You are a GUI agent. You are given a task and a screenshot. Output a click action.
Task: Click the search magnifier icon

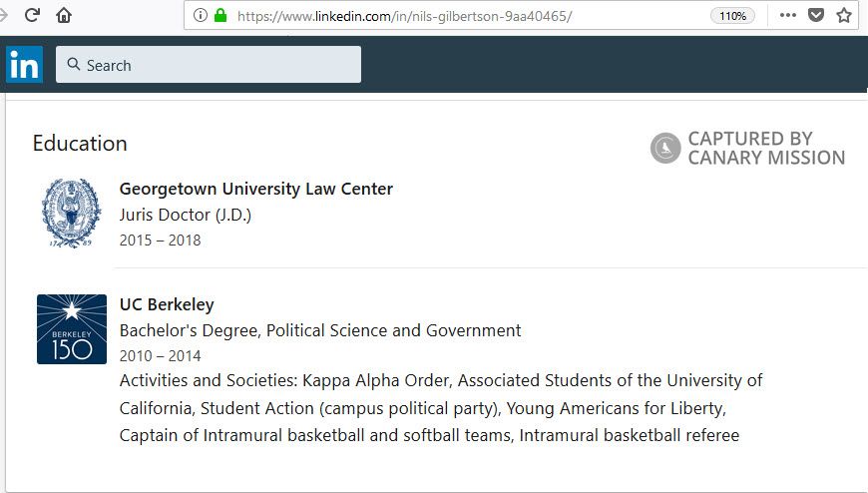74,64
